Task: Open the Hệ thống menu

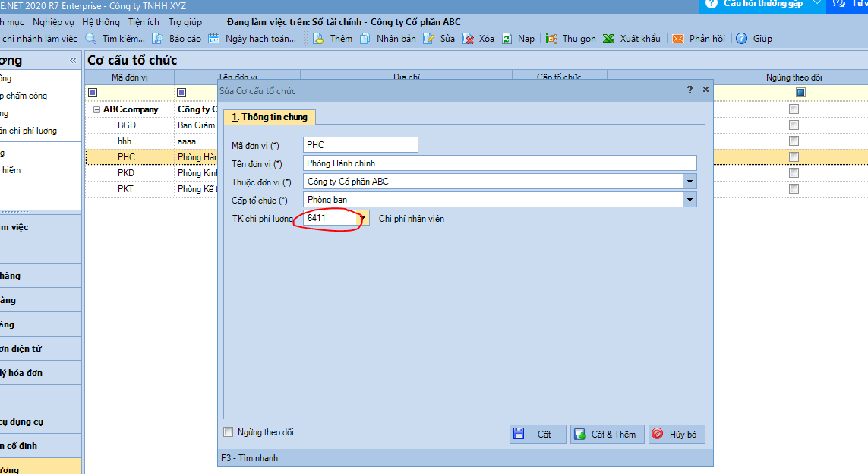Action: click(x=101, y=22)
